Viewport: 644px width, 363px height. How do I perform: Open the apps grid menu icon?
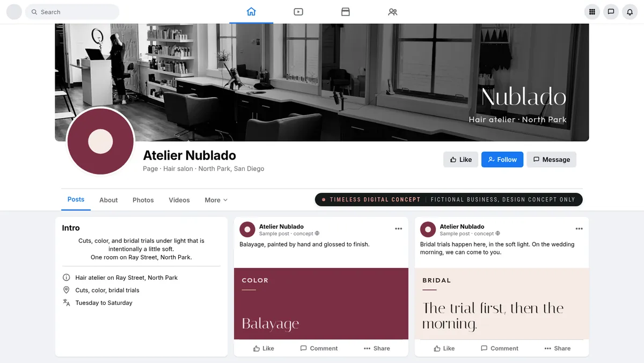coord(592,12)
